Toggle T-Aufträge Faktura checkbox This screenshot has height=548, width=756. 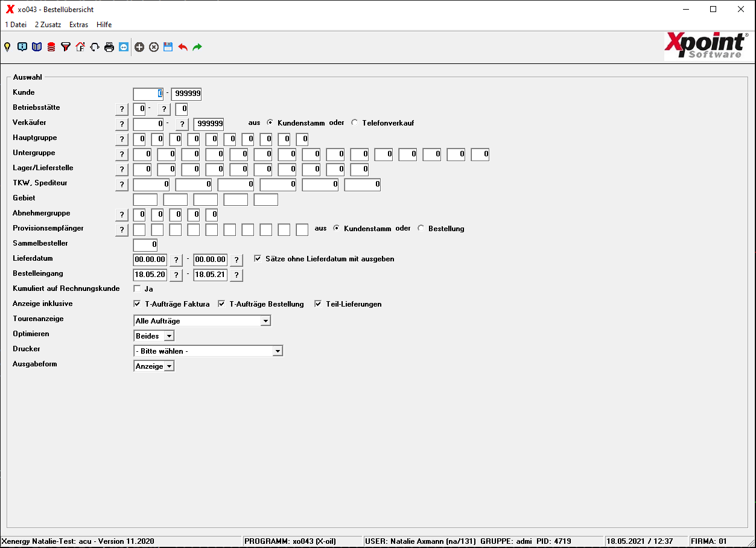tap(137, 304)
